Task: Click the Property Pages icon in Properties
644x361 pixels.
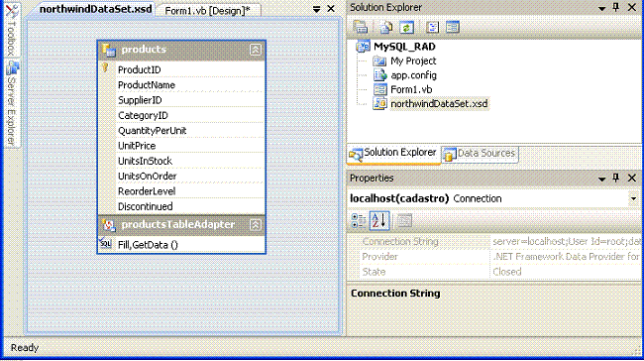Action: click(x=404, y=221)
